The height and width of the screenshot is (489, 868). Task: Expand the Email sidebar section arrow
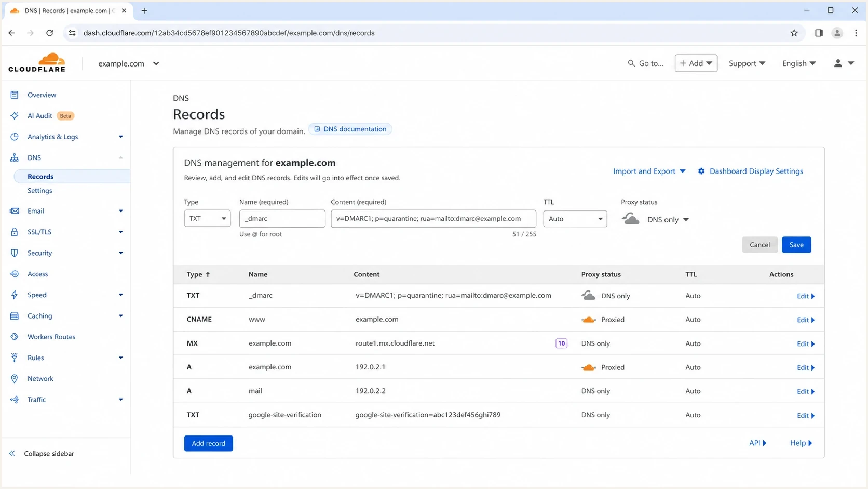[121, 211]
